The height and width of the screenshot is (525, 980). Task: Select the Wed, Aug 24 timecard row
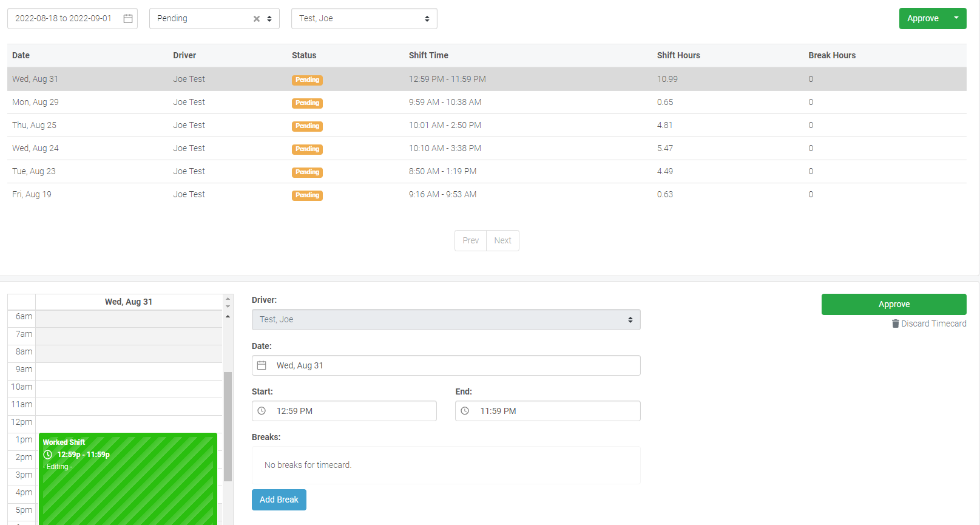click(487, 148)
